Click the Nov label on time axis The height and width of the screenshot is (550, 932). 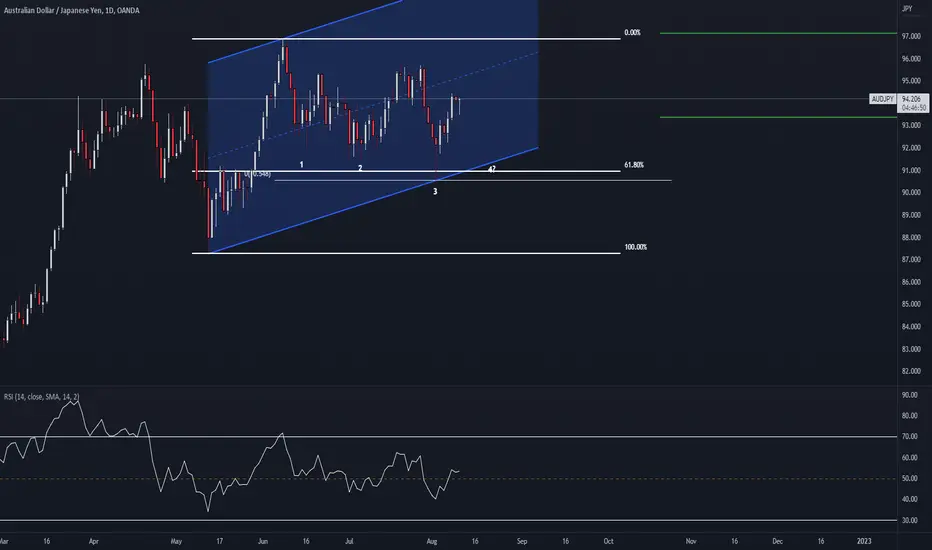(691, 542)
